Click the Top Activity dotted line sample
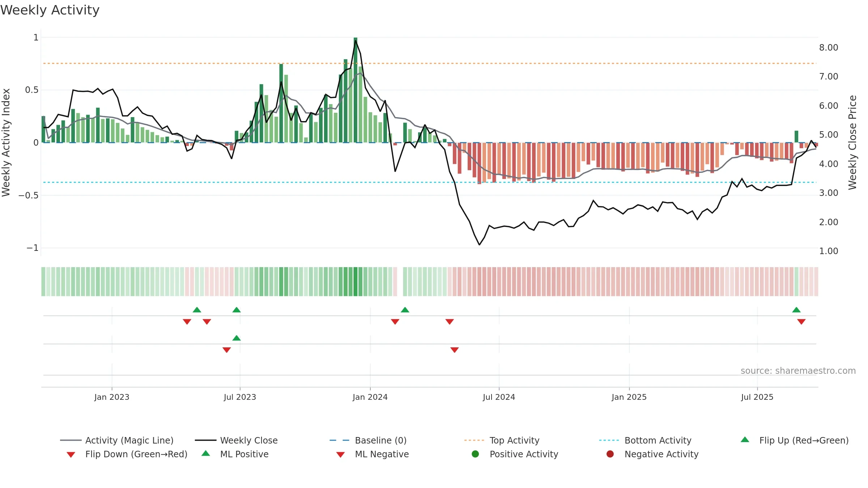The width and height of the screenshot is (868, 488). (474, 440)
